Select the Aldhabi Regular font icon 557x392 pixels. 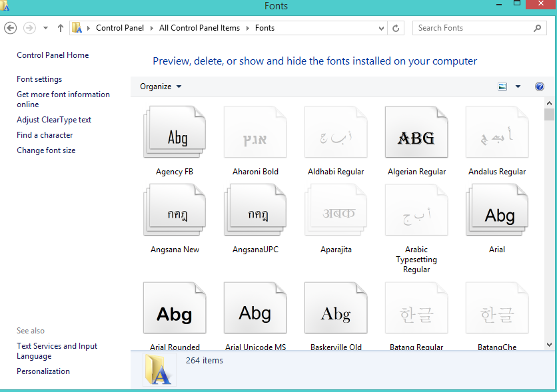(x=336, y=132)
